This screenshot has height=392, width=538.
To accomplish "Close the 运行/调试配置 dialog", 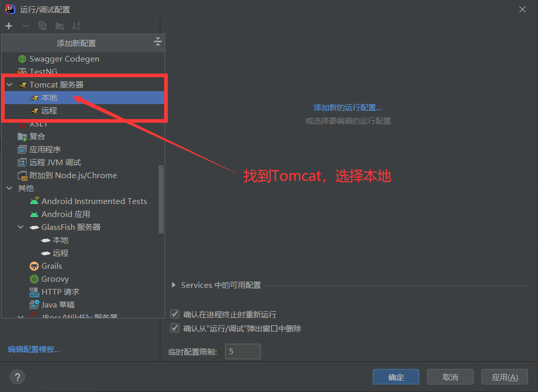I will pos(522,10).
